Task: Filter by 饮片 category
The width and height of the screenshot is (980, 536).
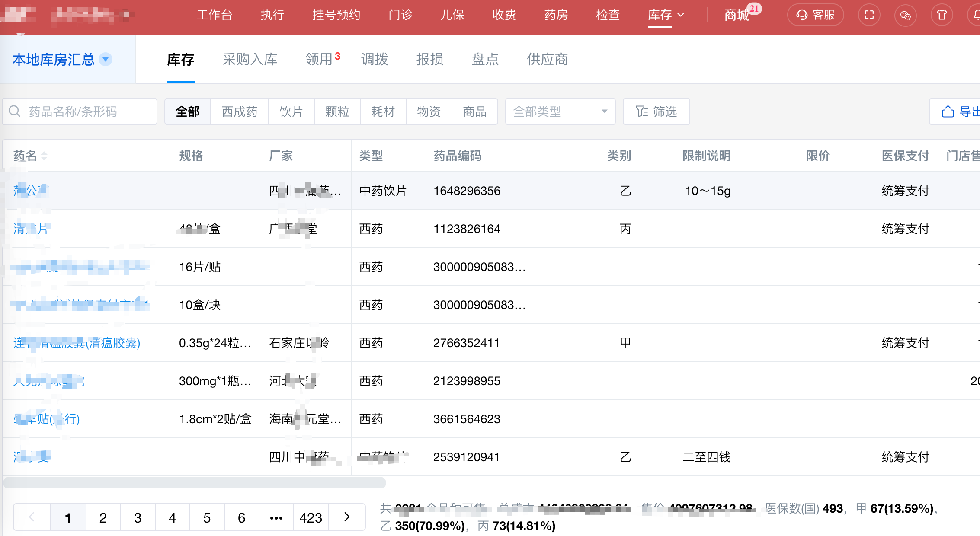Action: coord(291,112)
